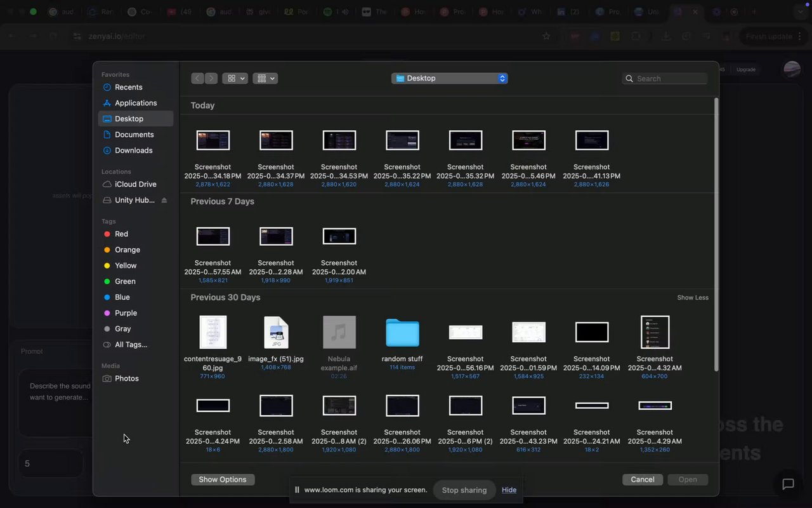Image resolution: width=812 pixels, height=508 pixels.
Task: Select the screenshot ending 35.22 PM
Action: (402, 140)
